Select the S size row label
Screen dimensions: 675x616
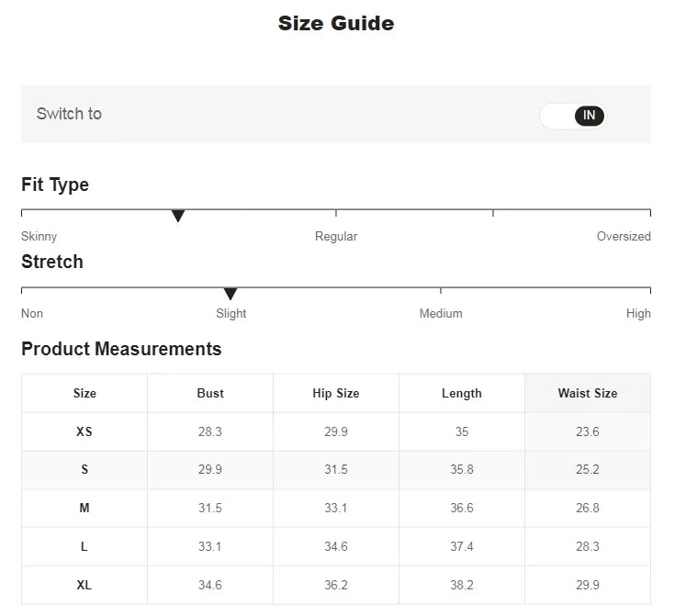84,469
